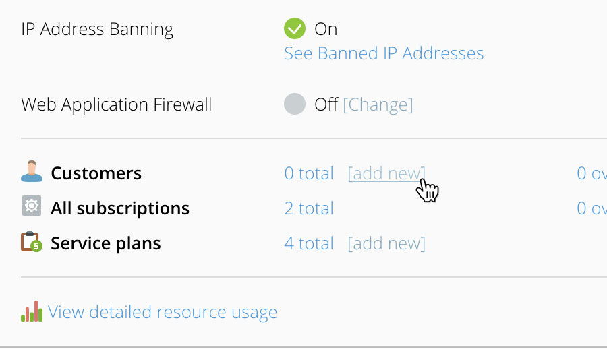Click the green IP Address Banning checkmark icon

295,28
